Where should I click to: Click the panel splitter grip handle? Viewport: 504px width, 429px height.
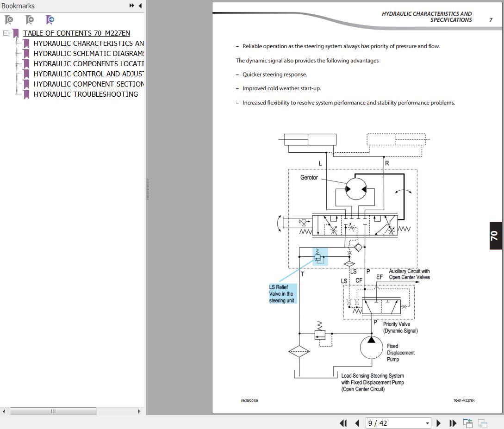click(148, 190)
